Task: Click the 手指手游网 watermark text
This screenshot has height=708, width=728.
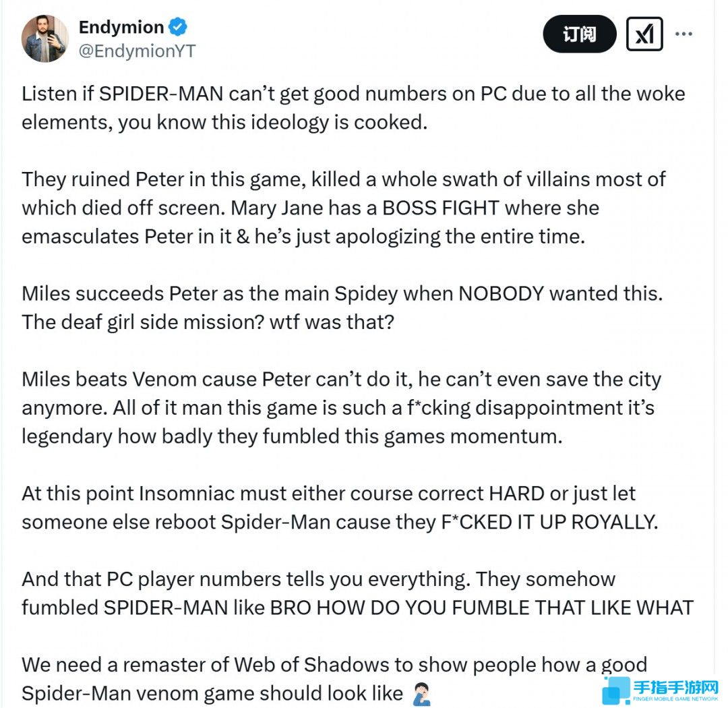Action: click(676, 688)
